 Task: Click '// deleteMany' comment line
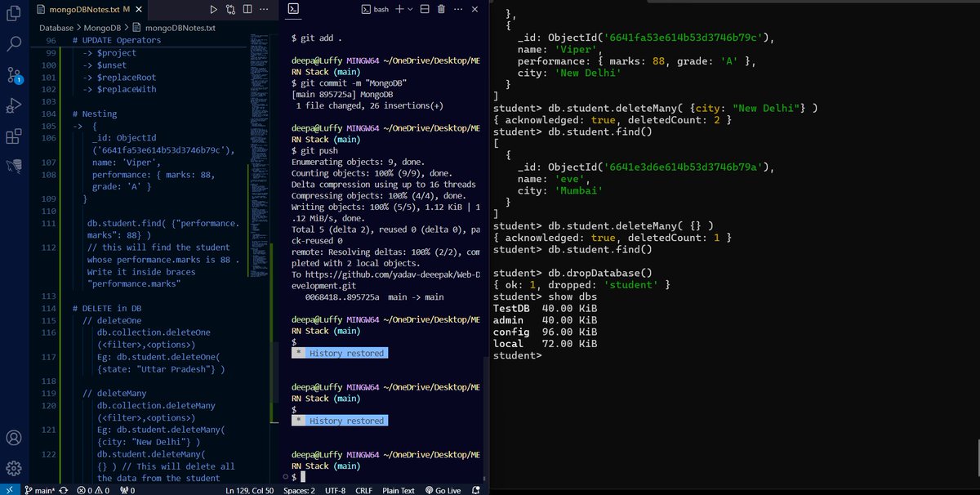coord(115,393)
